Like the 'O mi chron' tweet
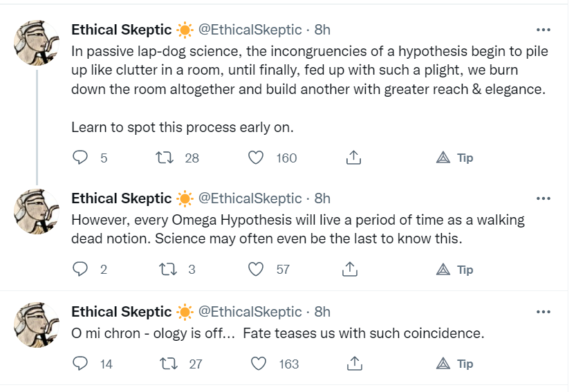Screen dimensions: 576x392 [259, 363]
